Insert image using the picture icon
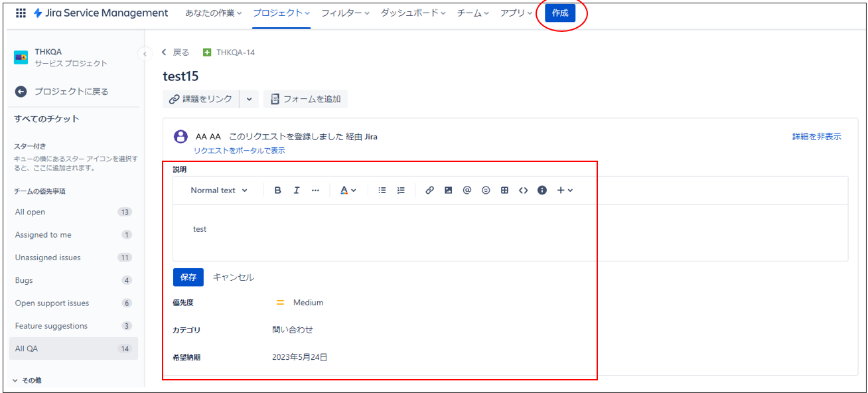Image resolution: width=868 pixels, height=393 pixels. coord(449,191)
